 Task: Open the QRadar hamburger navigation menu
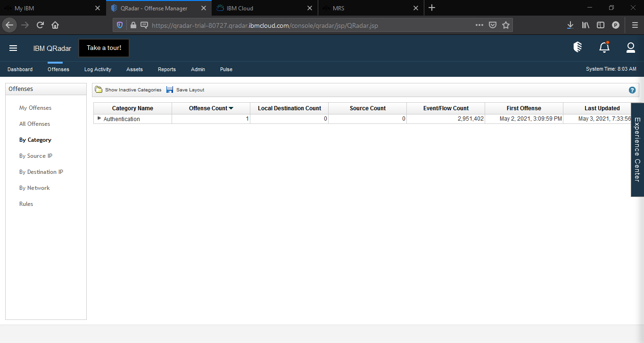pos(13,48)
